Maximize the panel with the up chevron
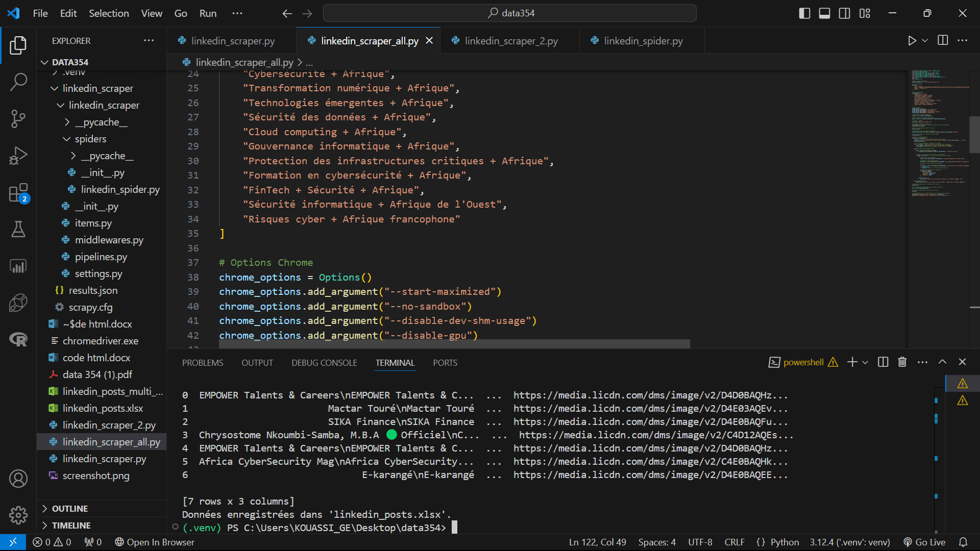Viewport: 980px width, 551px height. pyautogui.click(x=943, y=362)
